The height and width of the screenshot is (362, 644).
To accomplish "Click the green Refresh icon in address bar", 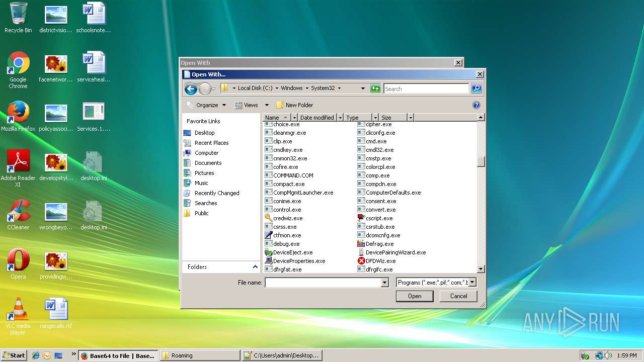I will [x=375, y=88].
